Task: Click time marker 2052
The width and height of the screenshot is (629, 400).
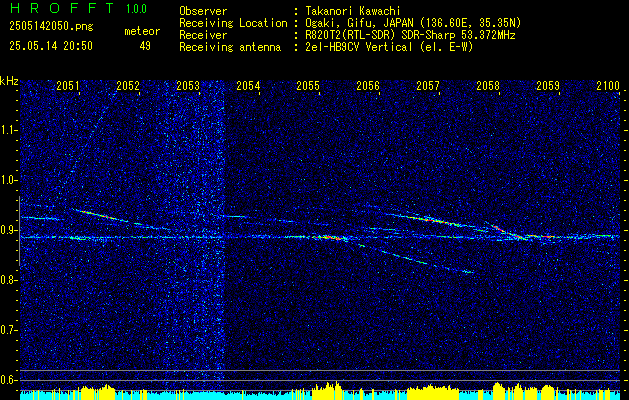Action: 128,86
